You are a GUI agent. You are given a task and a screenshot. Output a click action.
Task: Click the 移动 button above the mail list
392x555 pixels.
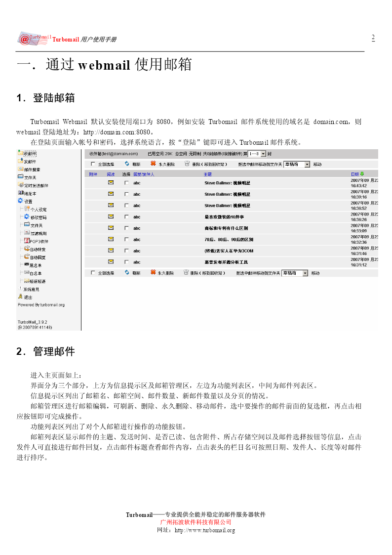317,164
